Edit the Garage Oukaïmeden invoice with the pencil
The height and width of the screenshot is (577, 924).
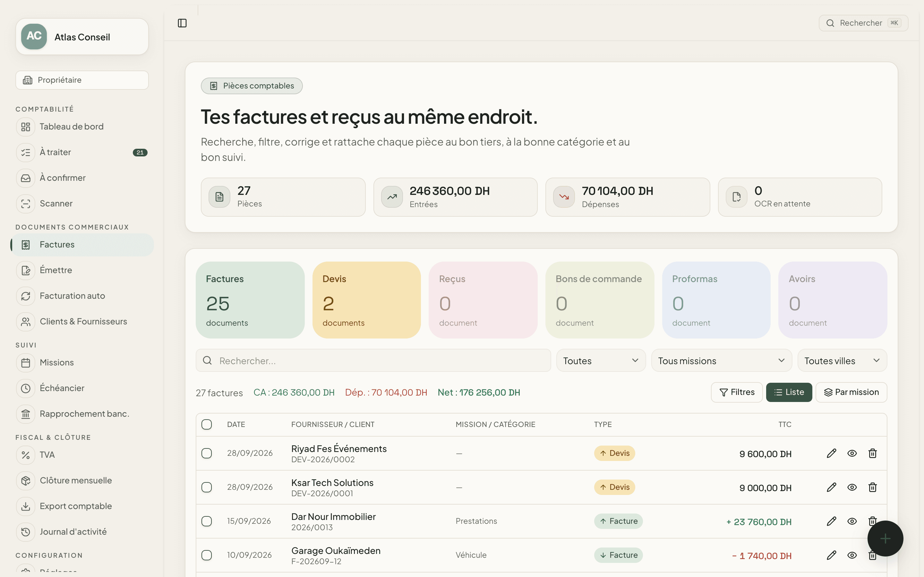(x=831, y=555)
